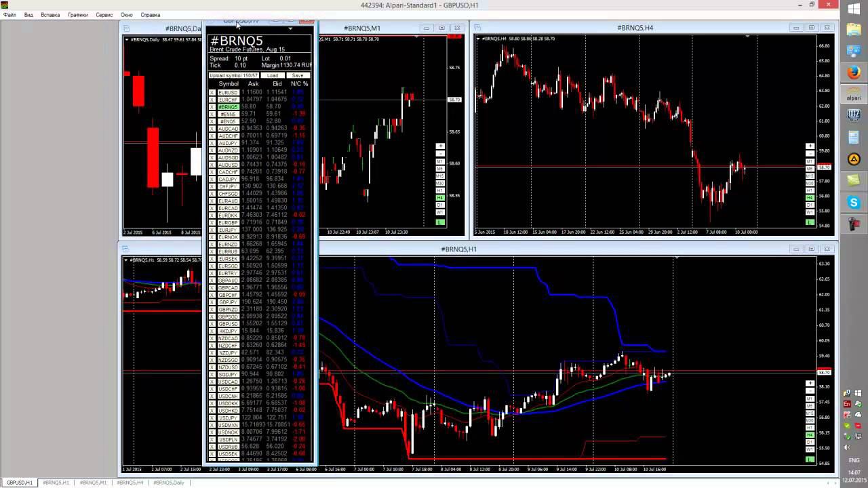This screenshot has height=488, width=868.
Task: Click the green L button on M1 chart
Action: click(440, 222)
